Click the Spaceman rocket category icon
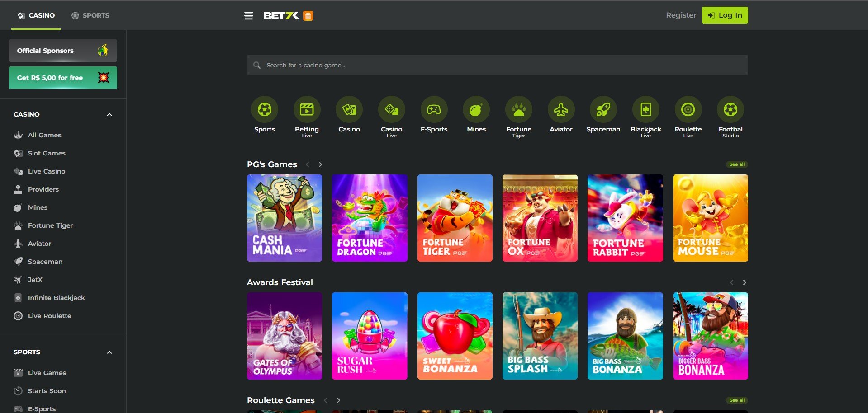The image size is (868, 413). pyautogui.click(x=603, y=110)
